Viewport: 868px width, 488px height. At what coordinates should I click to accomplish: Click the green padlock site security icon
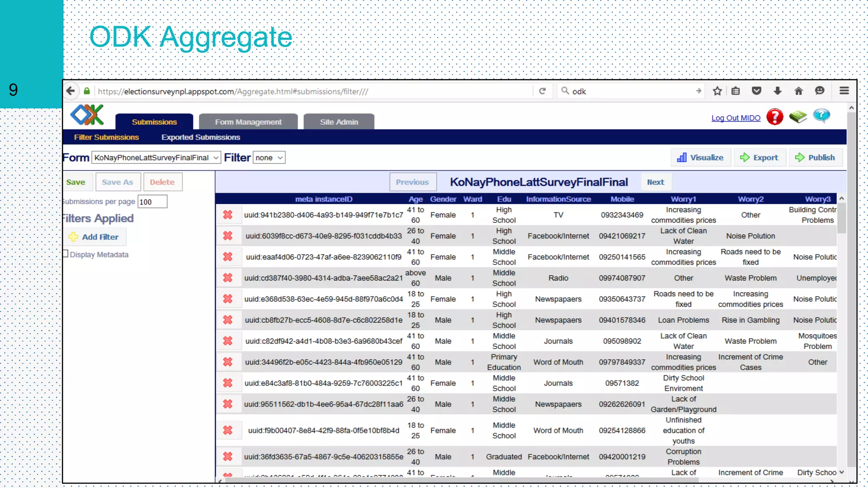tap(87, 91)
